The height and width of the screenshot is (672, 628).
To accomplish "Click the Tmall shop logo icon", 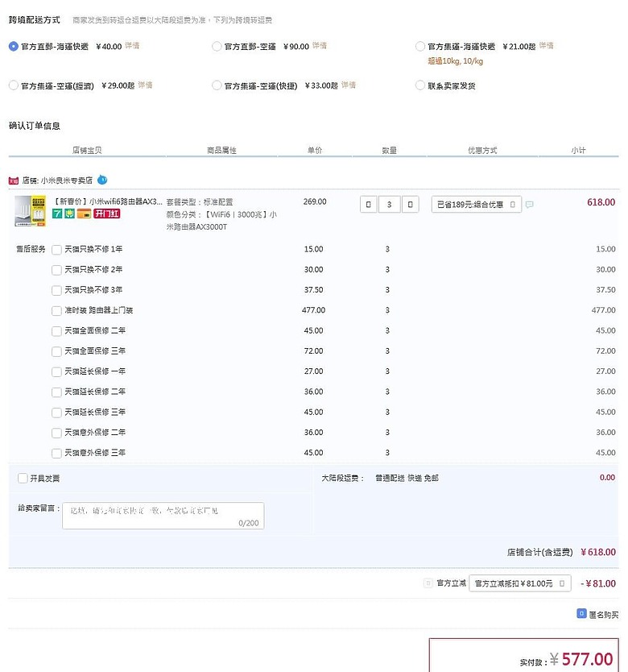I will (13, 180).
